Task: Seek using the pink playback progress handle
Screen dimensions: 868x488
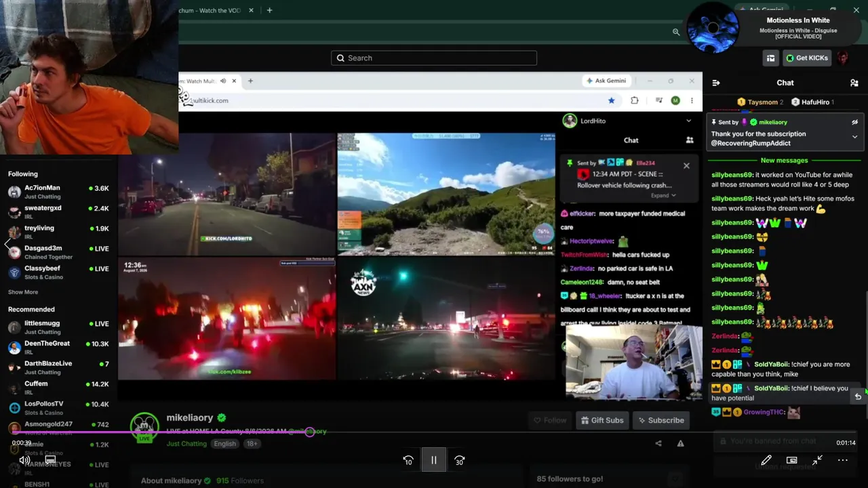Action: point(310,432)
